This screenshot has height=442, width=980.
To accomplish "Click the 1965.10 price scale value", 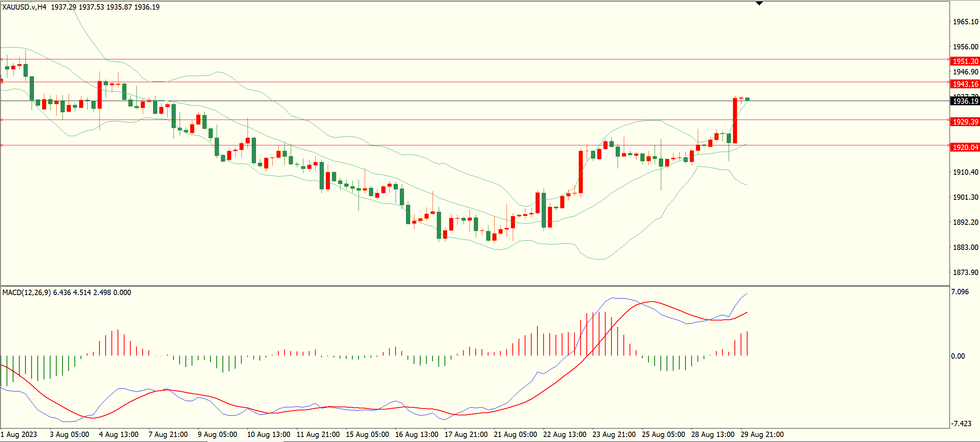I will 965,22.
